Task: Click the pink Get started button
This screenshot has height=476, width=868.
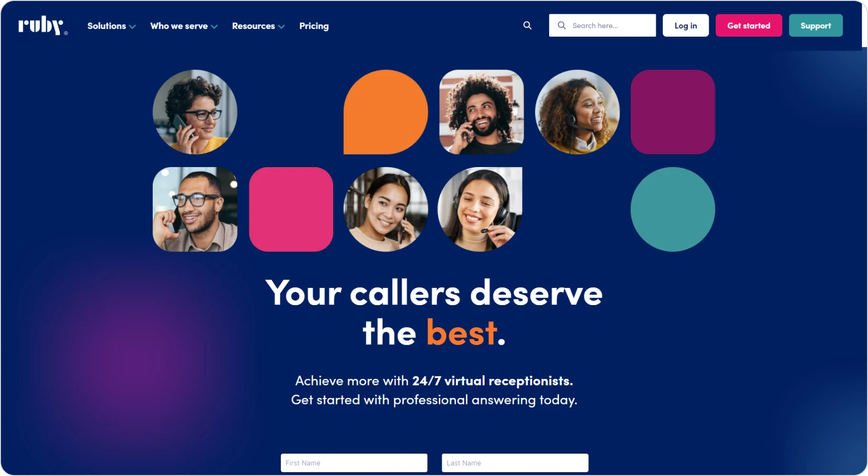Action: click(x=749, y=25)
